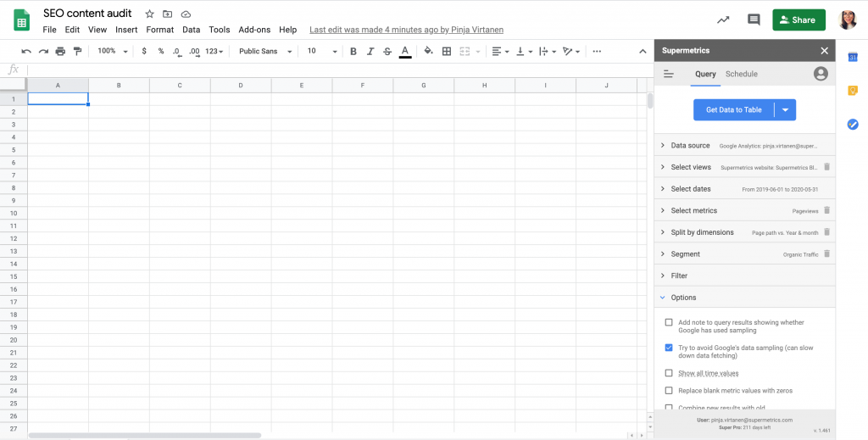Collapse the Options section
Screen dimensions: 868x440
click(663, 298)
